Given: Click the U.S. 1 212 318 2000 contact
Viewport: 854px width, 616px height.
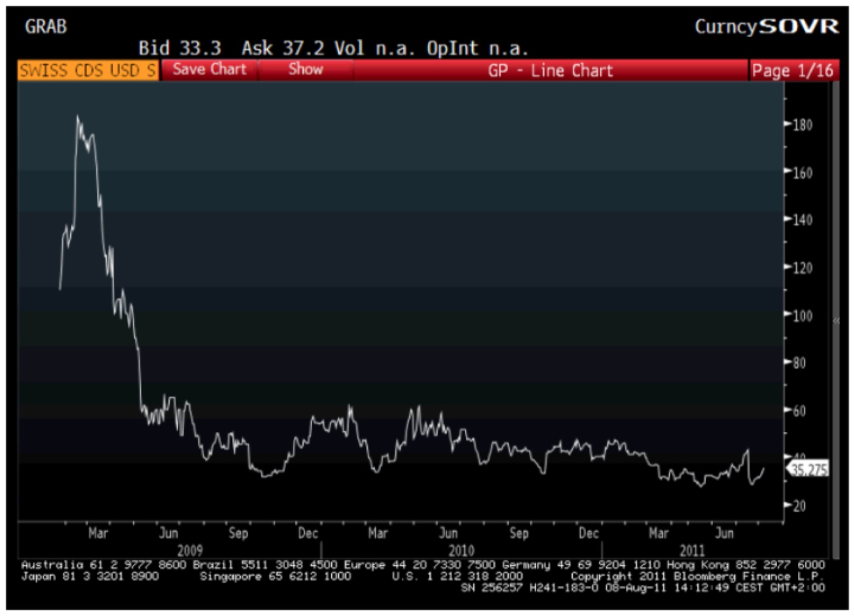Looking at the screenshot, I should 457,576.
